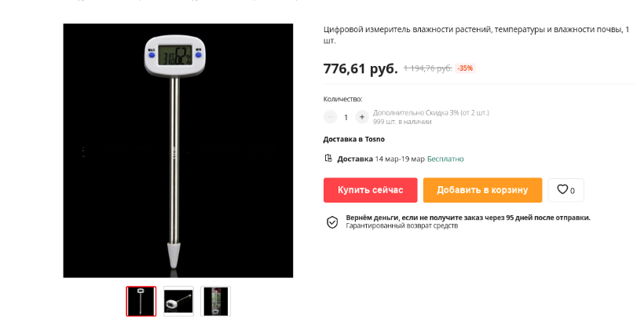Screen dimensions: 644x333
Task: Decrease quantity with the minus button
Action: pos(330,117)
